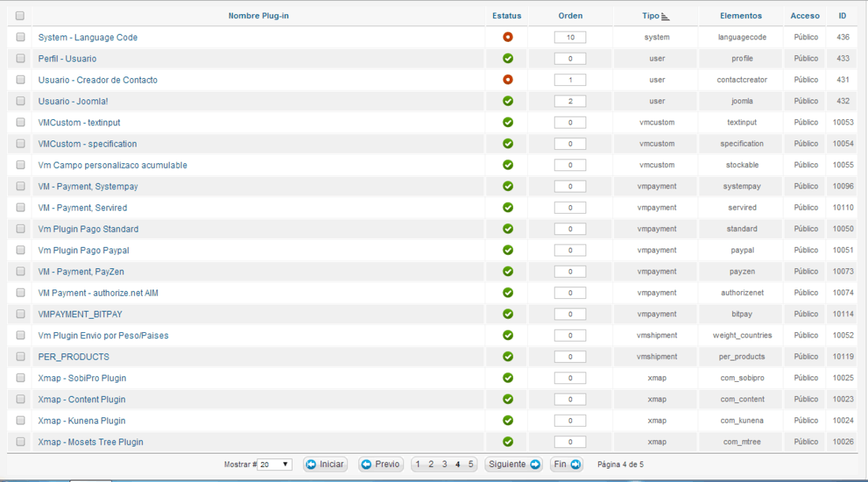Screen dimensions: 868x482
Task: Toggle status icon for authorize.net AIM row
Action: click(x=507, y=293)
